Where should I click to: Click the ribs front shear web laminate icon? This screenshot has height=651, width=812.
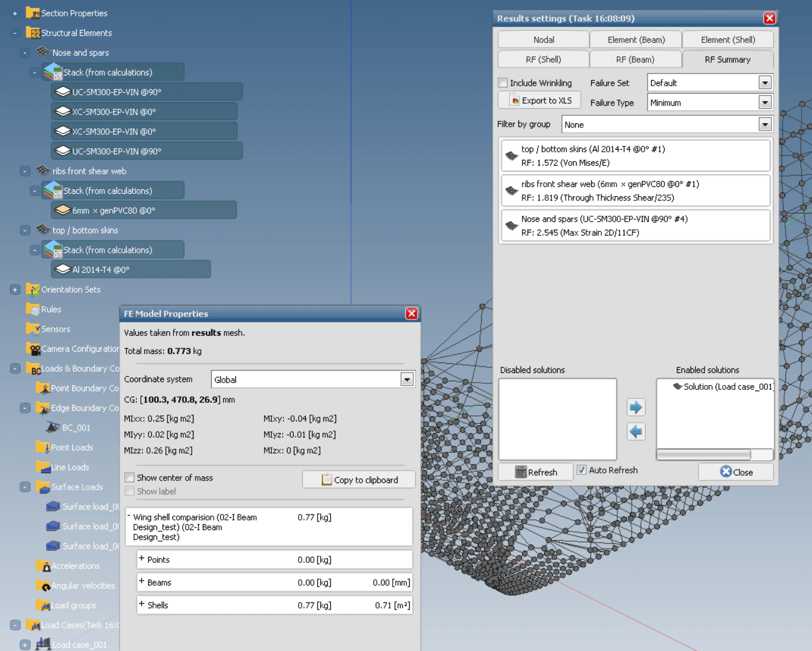click(x=43, y=170)
